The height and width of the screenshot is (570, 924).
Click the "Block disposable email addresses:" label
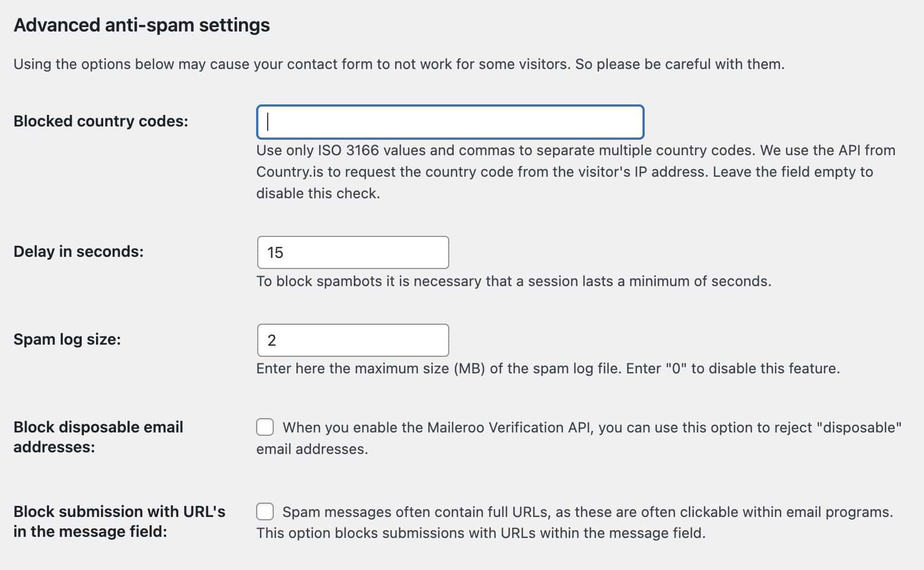click(x=98, y=436)
